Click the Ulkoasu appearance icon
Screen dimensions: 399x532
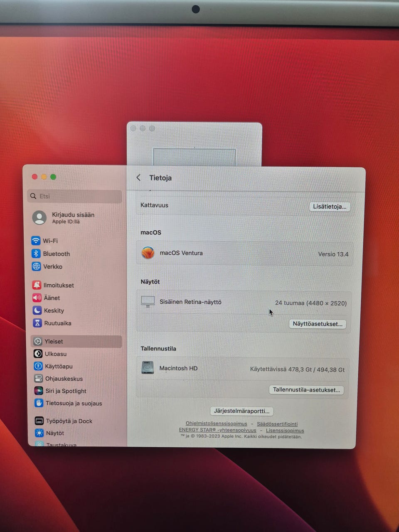click(x=38, y=354)
